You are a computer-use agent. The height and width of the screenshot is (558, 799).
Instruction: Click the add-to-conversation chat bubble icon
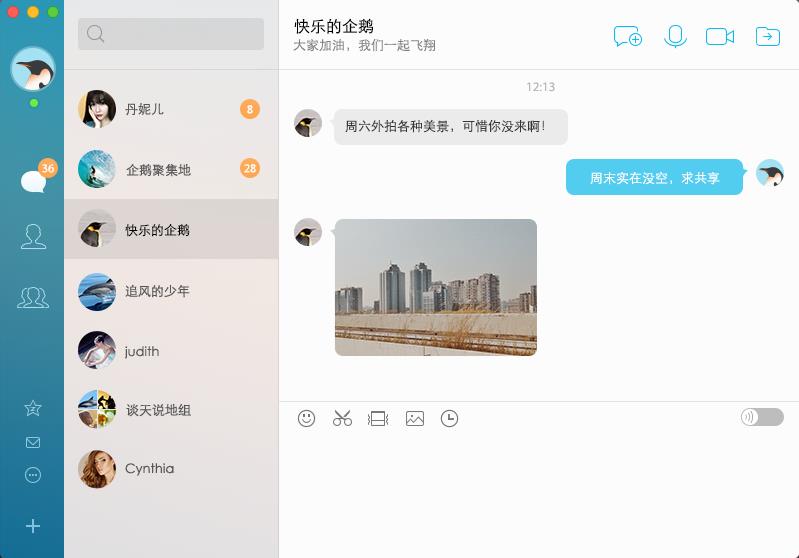pos(627,36)
